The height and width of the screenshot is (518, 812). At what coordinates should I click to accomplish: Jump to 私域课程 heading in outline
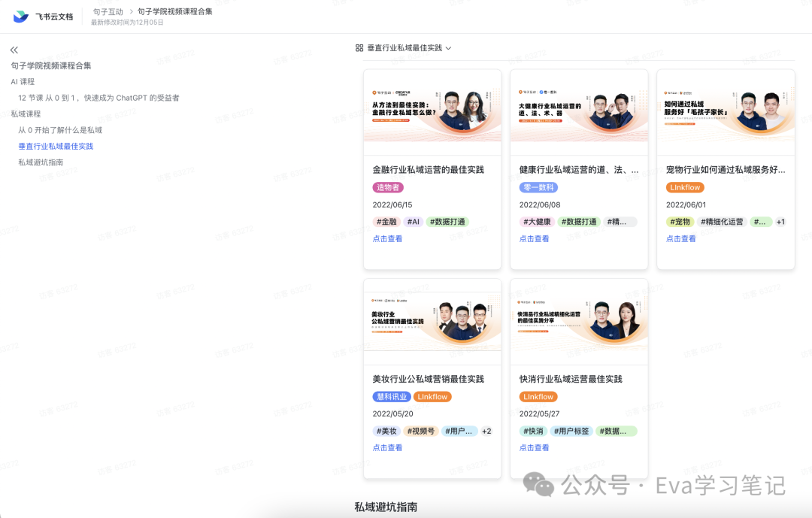[x=26, y=114]
